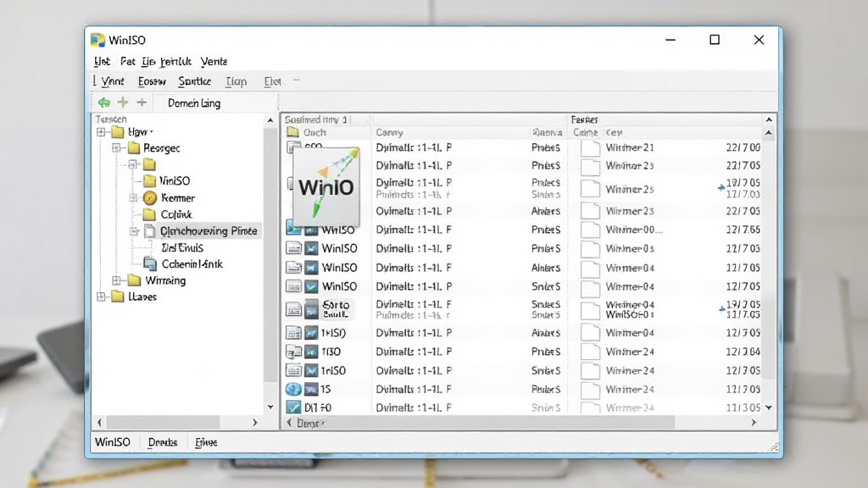This screenshot has height=488, width=868.
Task: Click the Wimaing folder icon
Action: [x=134, y=280]
